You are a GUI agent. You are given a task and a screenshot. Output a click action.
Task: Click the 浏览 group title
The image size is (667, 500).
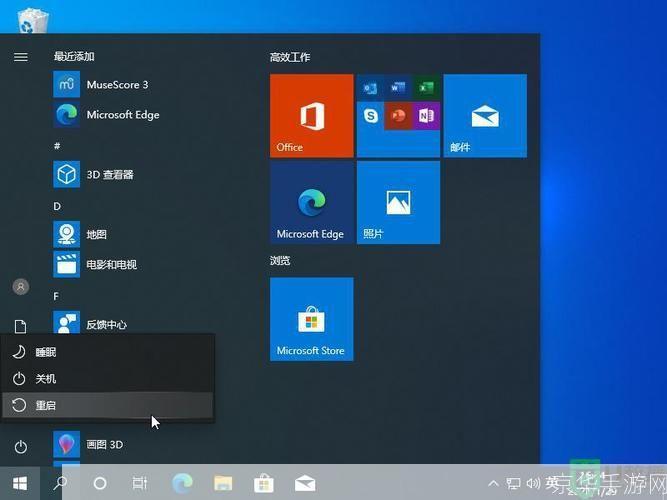(280, 260)
